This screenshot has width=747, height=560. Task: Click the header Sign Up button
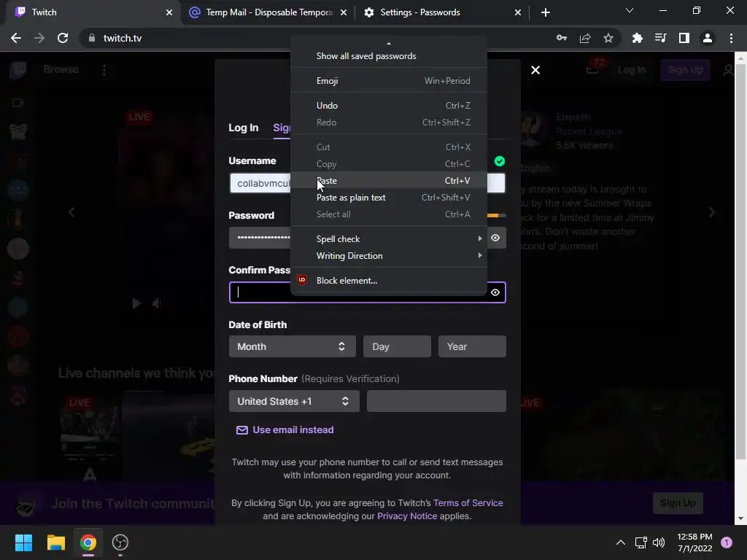[x=685, y=70]
